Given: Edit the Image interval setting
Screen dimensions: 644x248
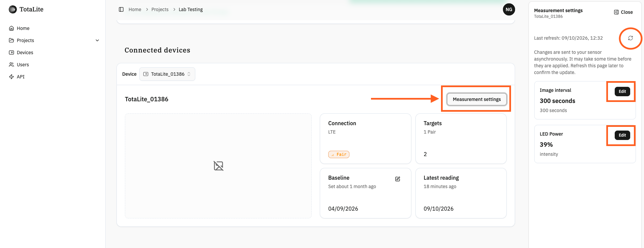Looking at the screenshot, I should point(622,92).
